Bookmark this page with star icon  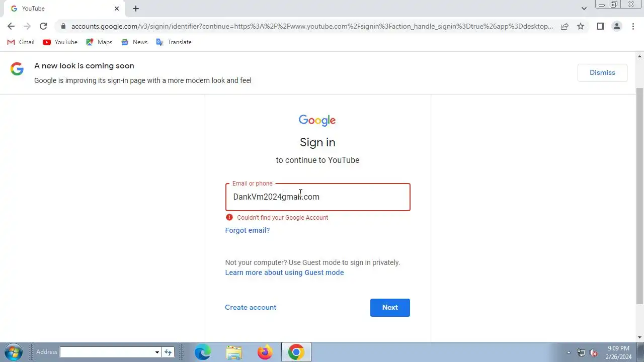point(581,26)
